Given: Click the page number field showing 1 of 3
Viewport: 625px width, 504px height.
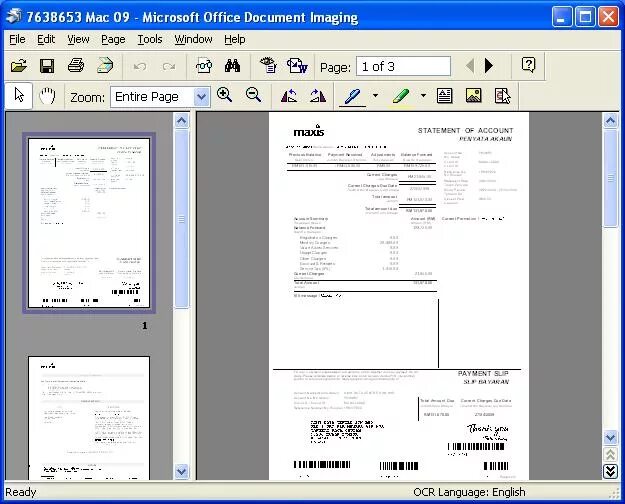Looking at the screenshot, I should click(403, 66).
